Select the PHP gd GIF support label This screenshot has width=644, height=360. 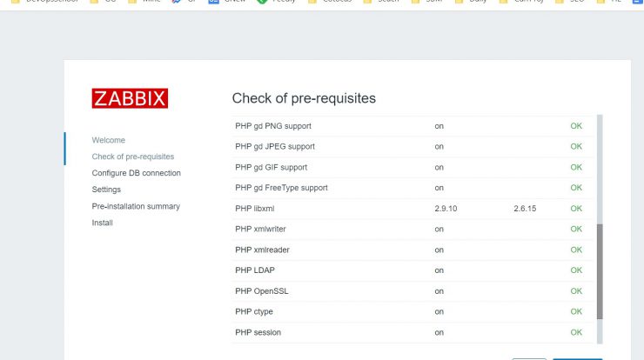click(271, 168)
